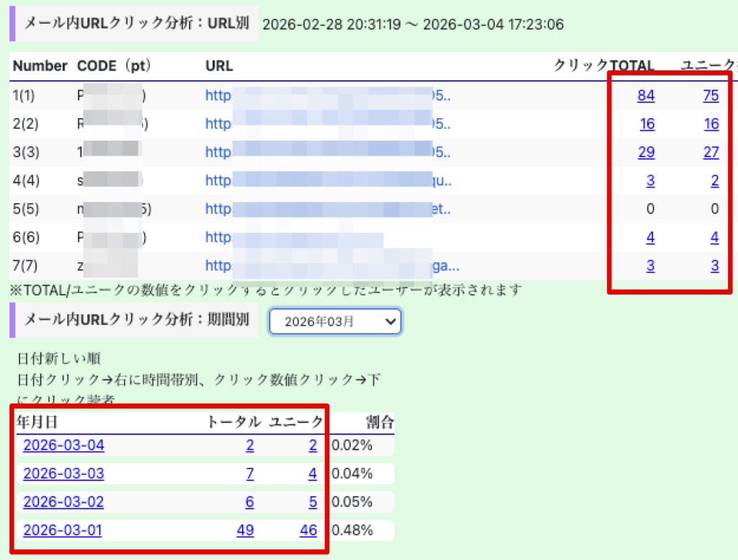Viewport: 738px width, 560px height.
Task: Open the URL link in row 5(5)
Action: [x=328, y=209]
